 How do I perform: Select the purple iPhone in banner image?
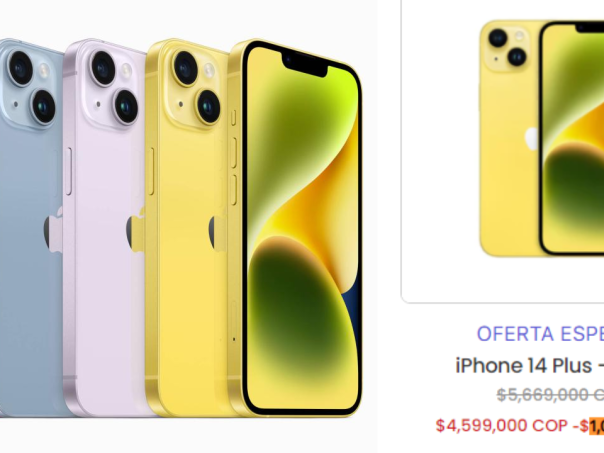(106, 227)
